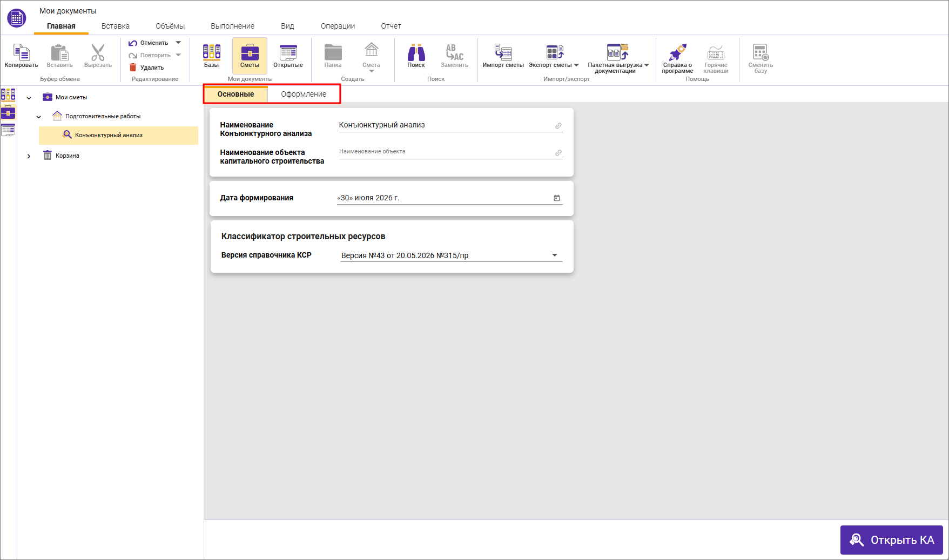
Task: Click the Поиск binoculars icon
Action: click(416, 52)
